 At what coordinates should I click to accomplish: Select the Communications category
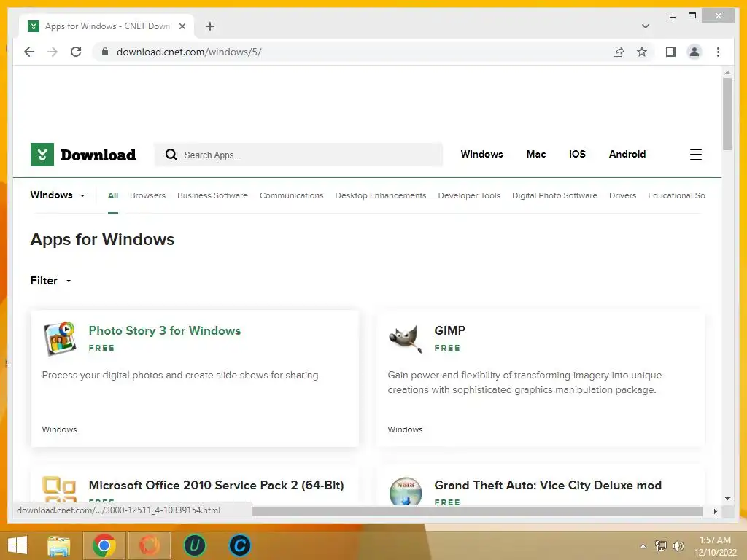pyautogui.click(x=292, y=195)
